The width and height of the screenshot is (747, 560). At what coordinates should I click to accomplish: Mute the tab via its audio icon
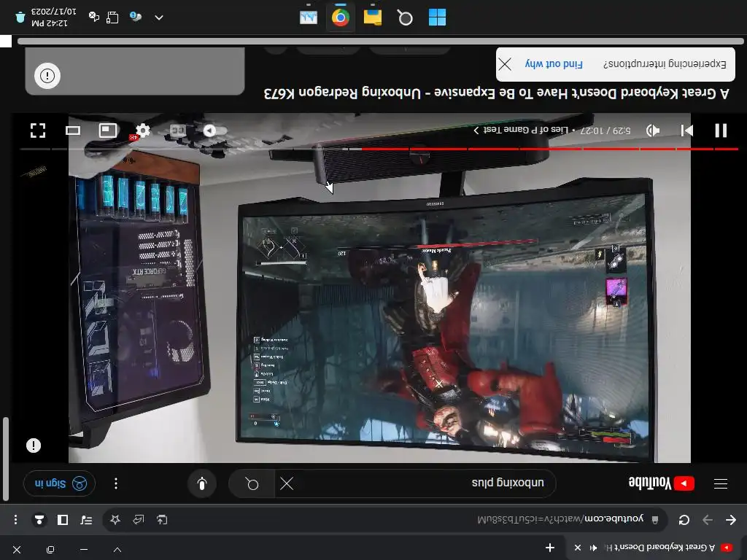(594, 548)
